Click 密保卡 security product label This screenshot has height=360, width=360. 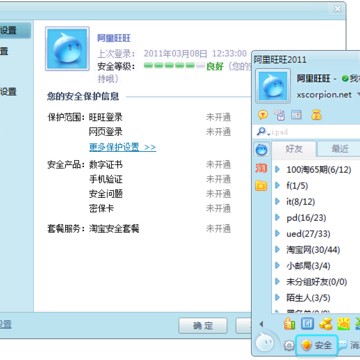[101, 208]
